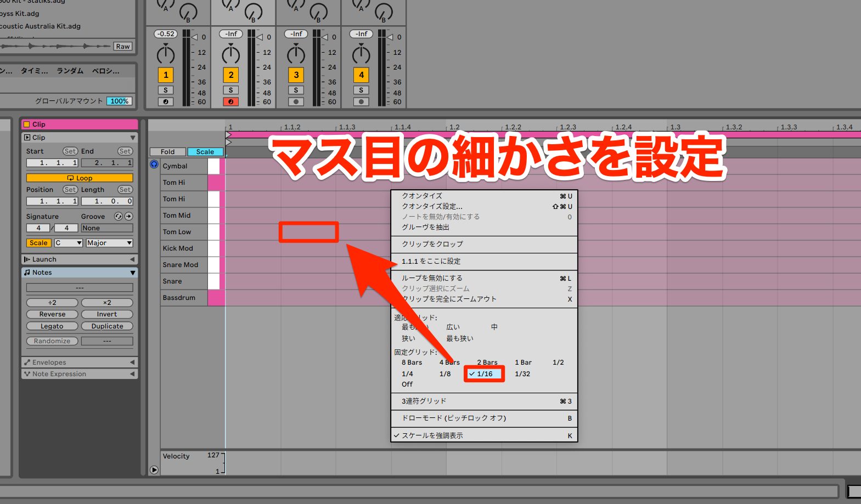Viewport: 861px width, 504px height.
Task: Toggle the Fold button in the note editor
Action: click(168, 152)
